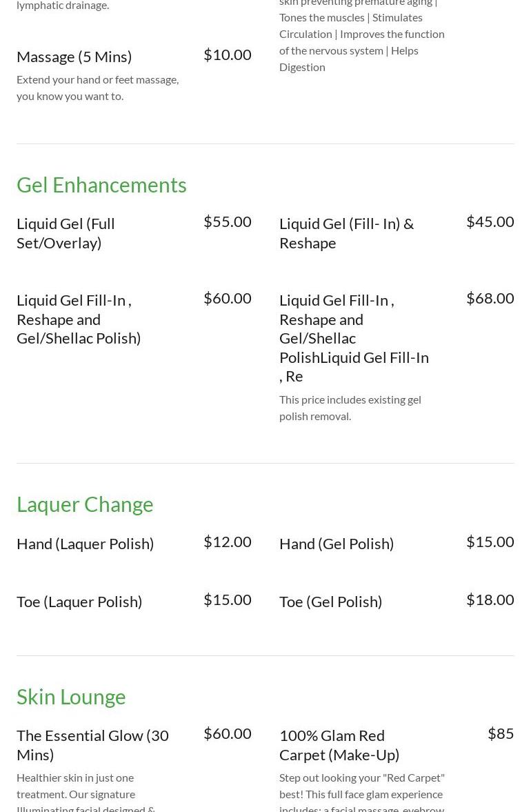Screen dimensions: 531x812
Task: Click Liquid Gel (Full Set/Overlay) service
Action: (66, 233)
